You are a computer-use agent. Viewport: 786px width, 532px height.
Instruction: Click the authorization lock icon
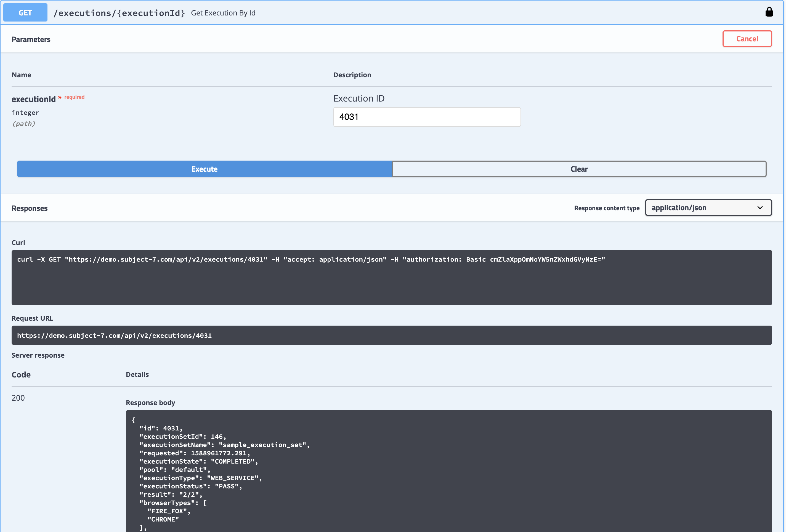(769, 12)
